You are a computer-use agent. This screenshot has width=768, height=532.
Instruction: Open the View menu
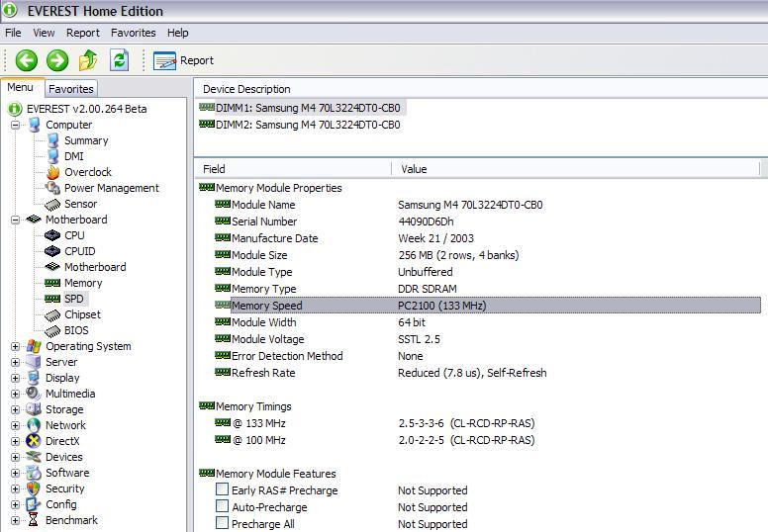44,33
